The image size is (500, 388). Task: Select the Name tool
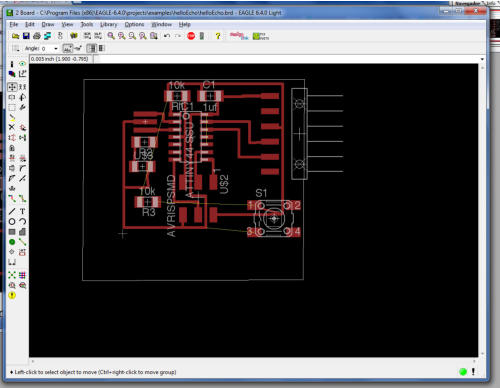point(12,158)
